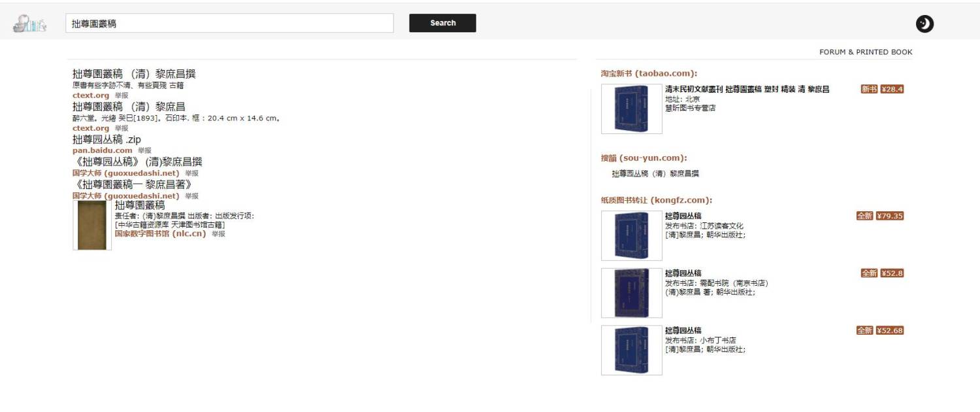Open sou-yun result 拙尊园丛稿 (清)黎庶昌撰
Image resolution: width=980 pixels, height=412 pixels.
click(x=655, y=174)
